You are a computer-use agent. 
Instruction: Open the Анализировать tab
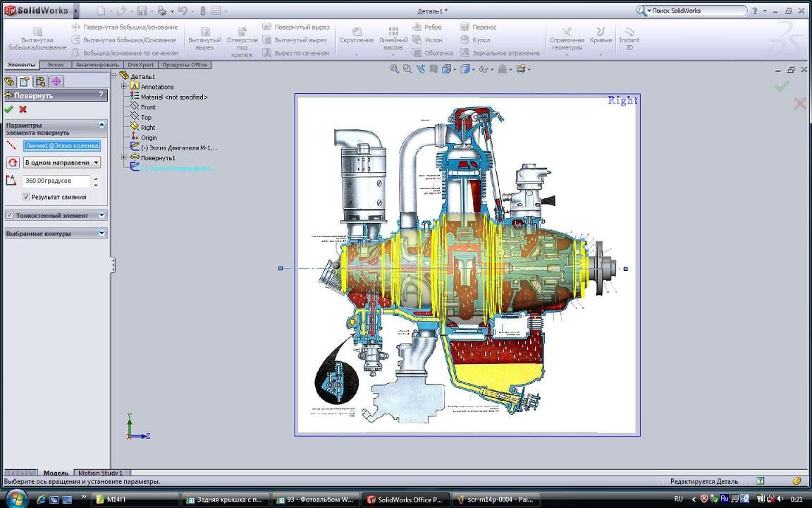(x=97, y=65)
